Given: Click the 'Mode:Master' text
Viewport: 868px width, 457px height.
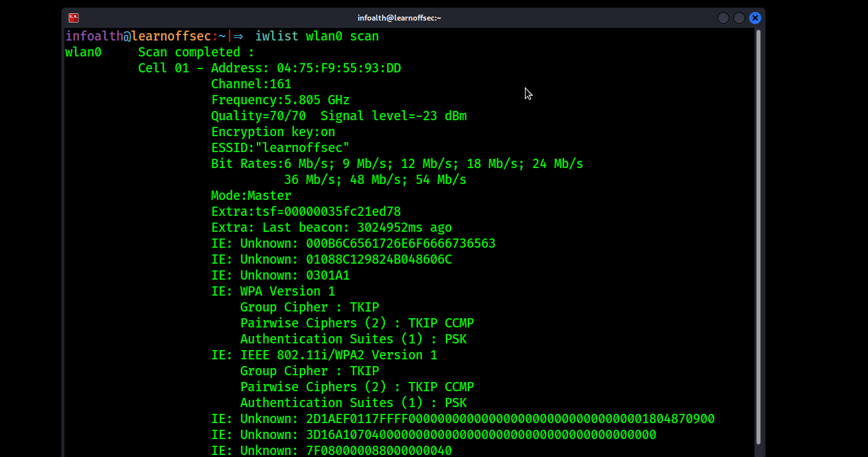Looking at the screenshot, I should click(x=250, y=195).
